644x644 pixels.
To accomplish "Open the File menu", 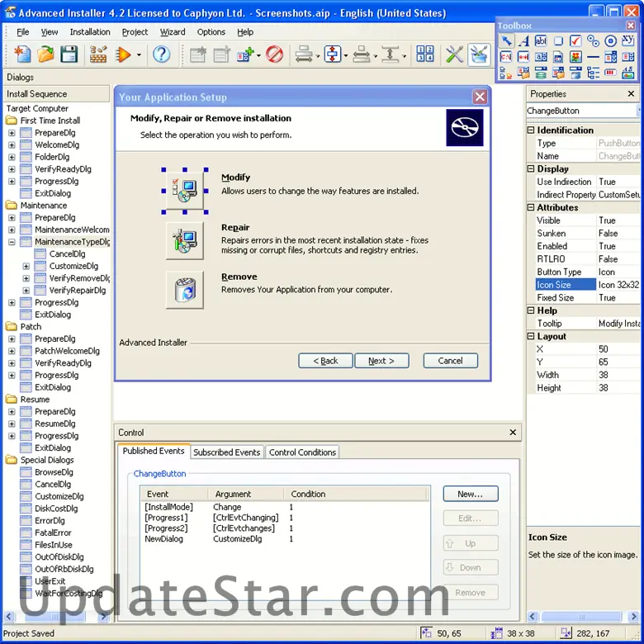I will [x=22, y=32].
